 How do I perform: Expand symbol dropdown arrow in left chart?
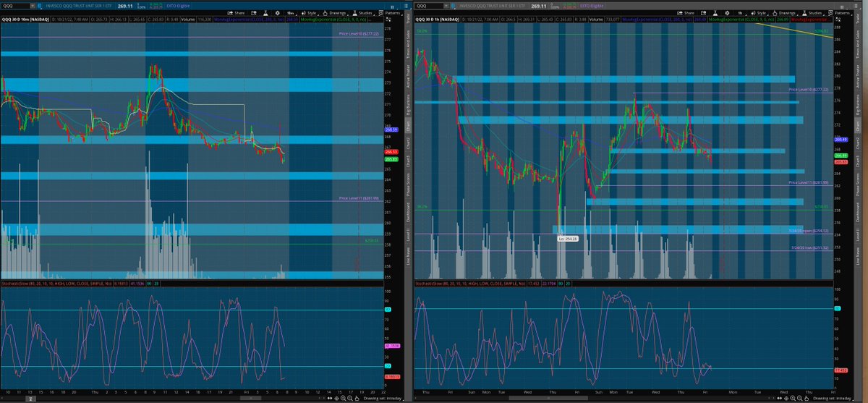[32, 5]
